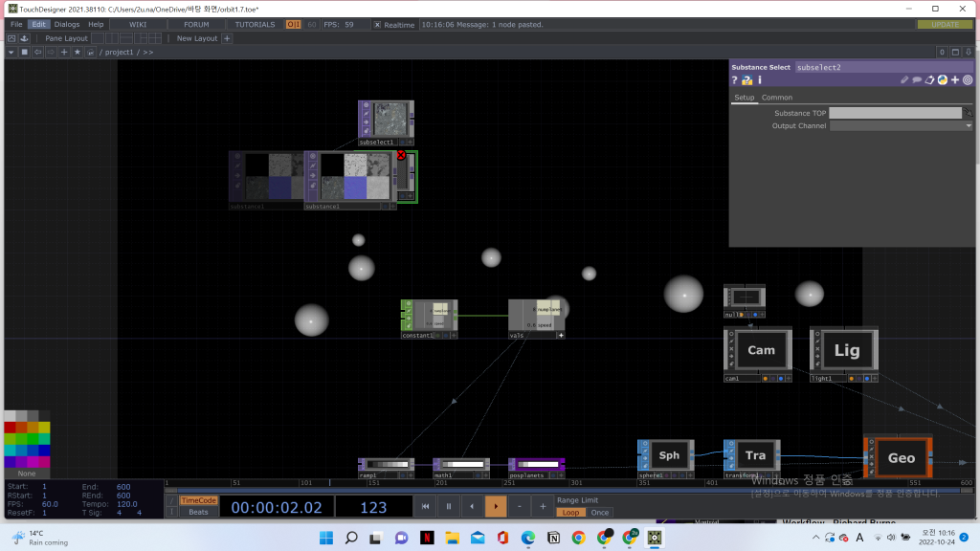Click the copy parameters clipboard icon
Screen dimensions: 980x551
(x=930, y=80)
